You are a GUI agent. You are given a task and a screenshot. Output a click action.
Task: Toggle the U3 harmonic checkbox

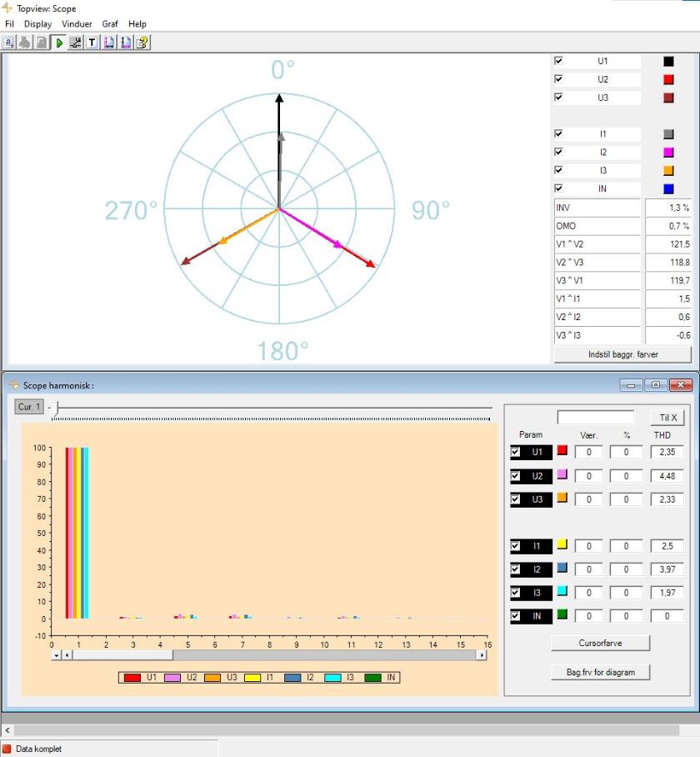(x=516, y=499)
